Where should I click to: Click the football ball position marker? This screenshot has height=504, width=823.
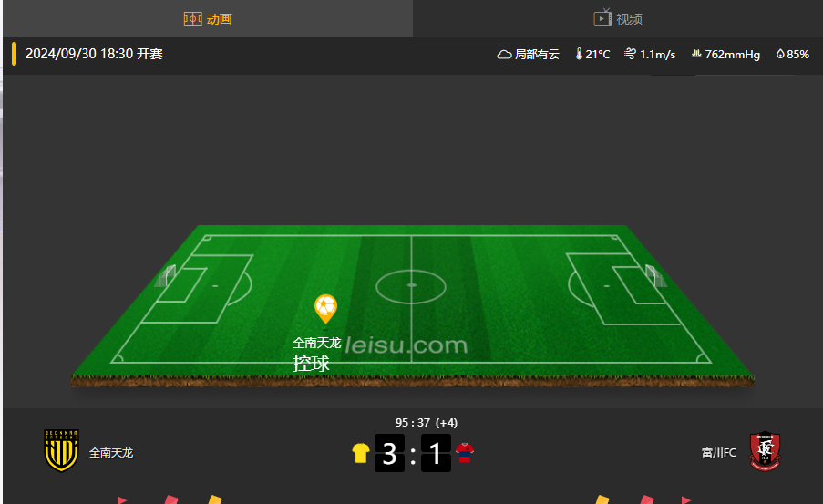[x=325, y=309]
